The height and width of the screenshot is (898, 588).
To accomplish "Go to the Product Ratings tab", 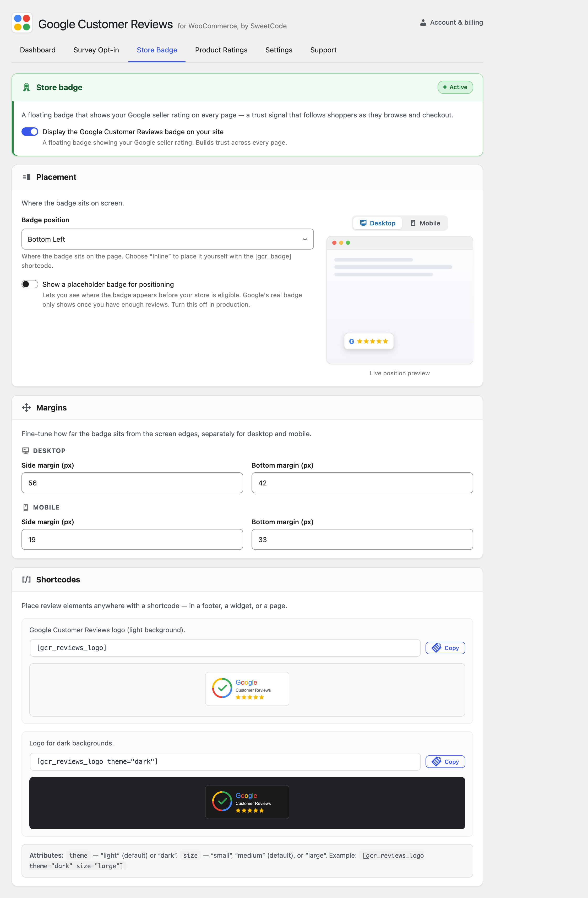I will click(221, 50).
